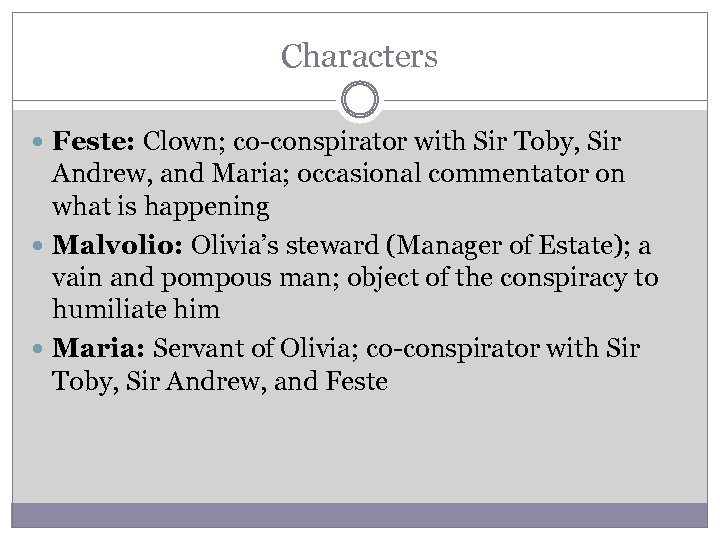Click the purple bar at the slide bottom
This screenshot has height=540, width=720.
point(360,515)
